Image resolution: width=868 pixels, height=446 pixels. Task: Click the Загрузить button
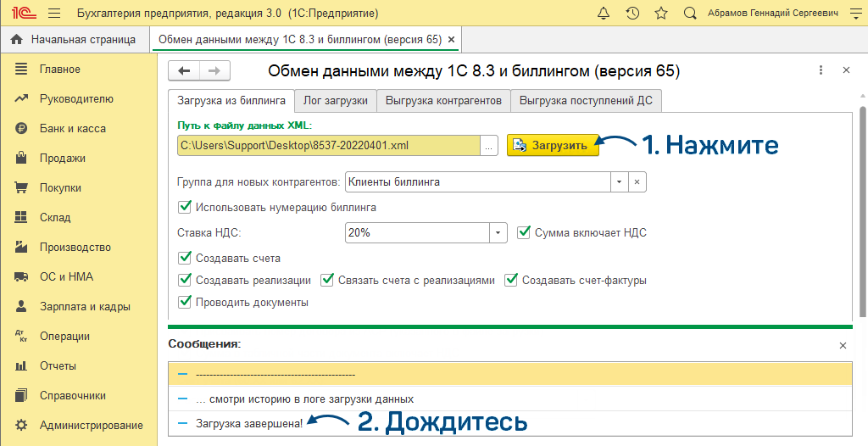553,146
